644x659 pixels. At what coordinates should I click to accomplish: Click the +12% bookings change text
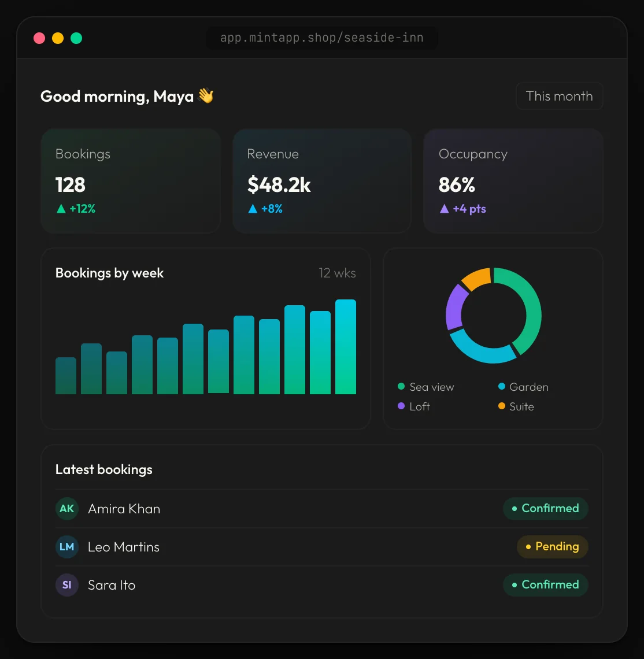coord(83,209)
